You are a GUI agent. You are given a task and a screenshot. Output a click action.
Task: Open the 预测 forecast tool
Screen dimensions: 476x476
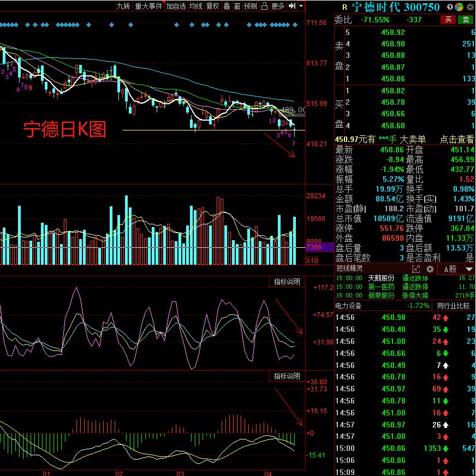pos(251,6)
